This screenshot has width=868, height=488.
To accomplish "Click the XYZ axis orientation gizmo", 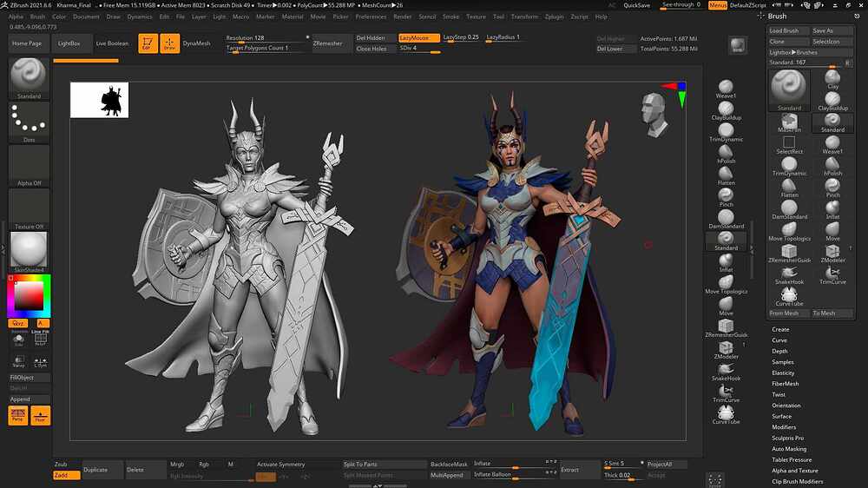I will tap(675, 93).
